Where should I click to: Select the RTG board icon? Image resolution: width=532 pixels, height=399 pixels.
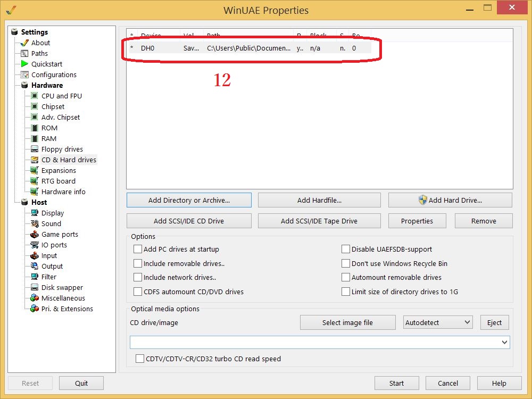pyautogui.click(x=34, y=181)
